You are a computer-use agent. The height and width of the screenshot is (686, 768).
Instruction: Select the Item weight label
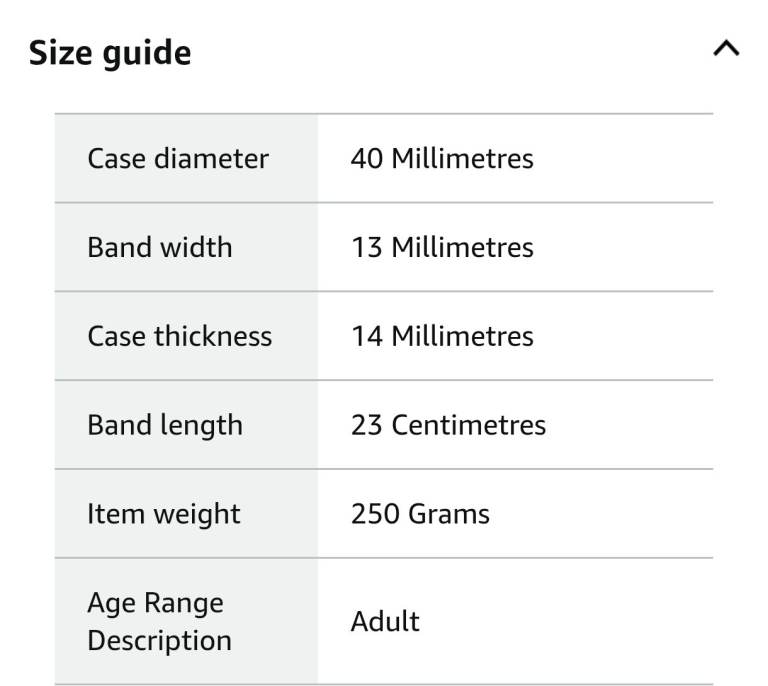[x=164, y=514]
